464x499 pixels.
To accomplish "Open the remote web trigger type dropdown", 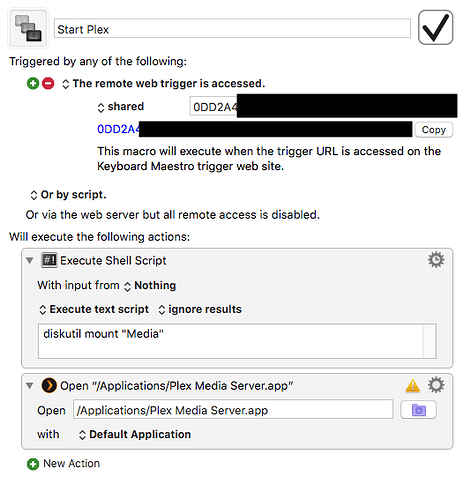I will [163, 84].
